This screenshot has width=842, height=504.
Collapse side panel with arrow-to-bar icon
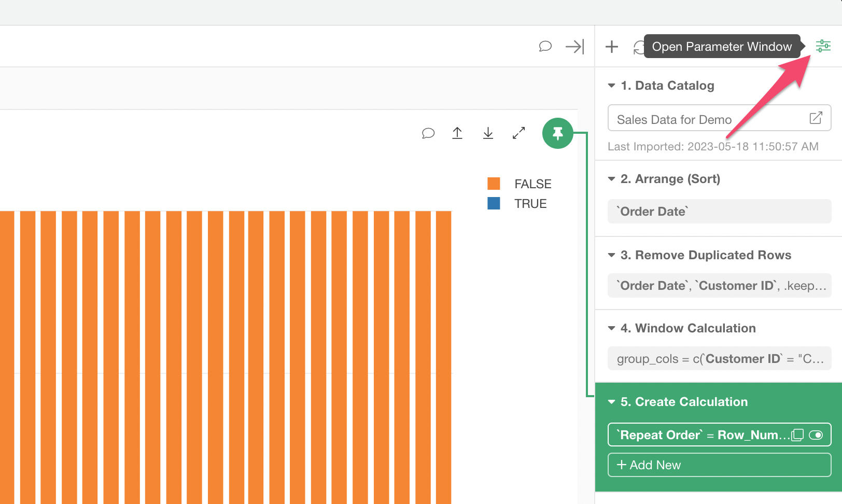click(574, 47)
